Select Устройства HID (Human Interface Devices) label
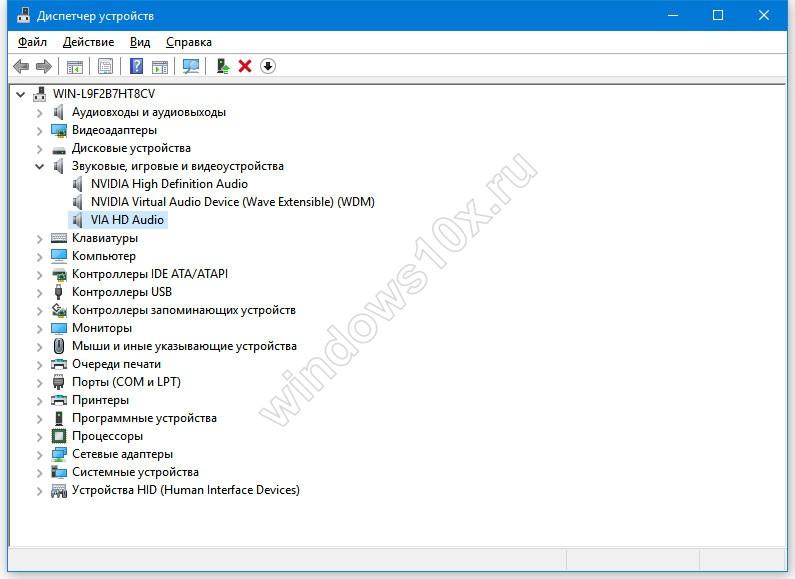Image resolution: width=795 pixels, height=579 pixels. 186,490
